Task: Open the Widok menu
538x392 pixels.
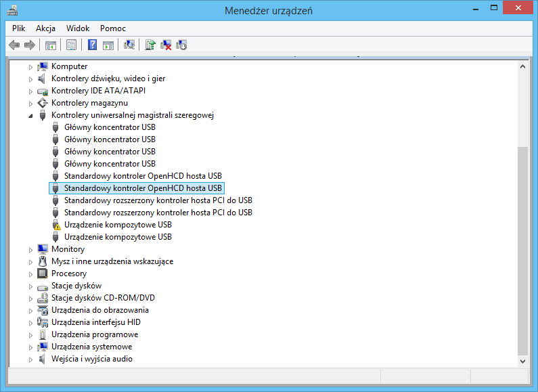Action: [x=78, y=28]
